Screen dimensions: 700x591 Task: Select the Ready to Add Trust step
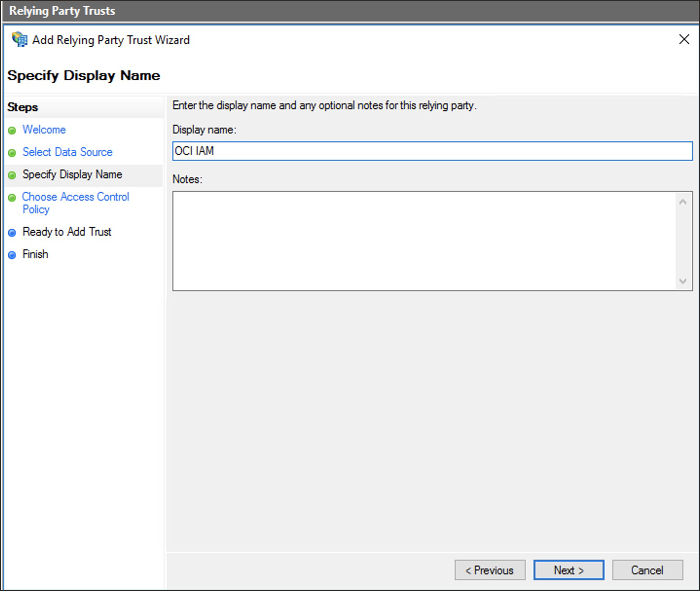(x=67, y=232)
